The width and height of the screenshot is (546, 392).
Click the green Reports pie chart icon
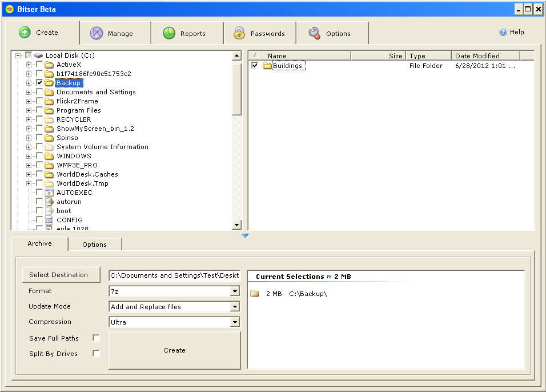(x=169, y=34)
